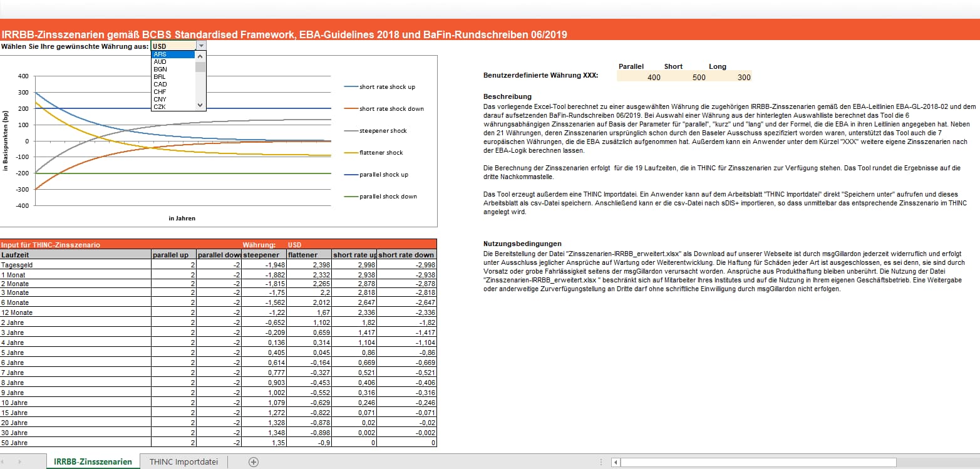
Task: Select BRL in the currency list
Action: [173, 77]
